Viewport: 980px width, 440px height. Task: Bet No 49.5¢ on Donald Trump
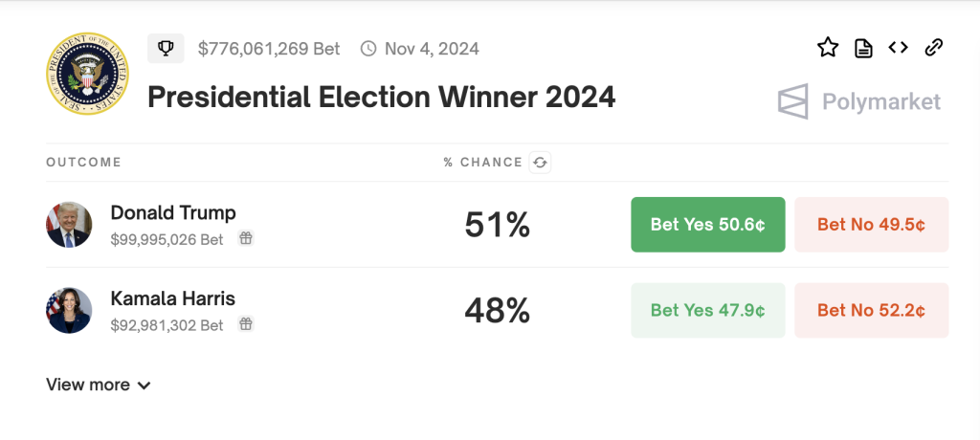click(x=871, y=225)
